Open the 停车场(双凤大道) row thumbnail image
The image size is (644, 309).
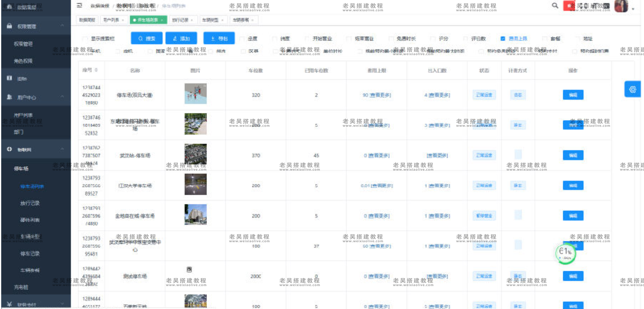pyautogui.click(x=196, y=94)
